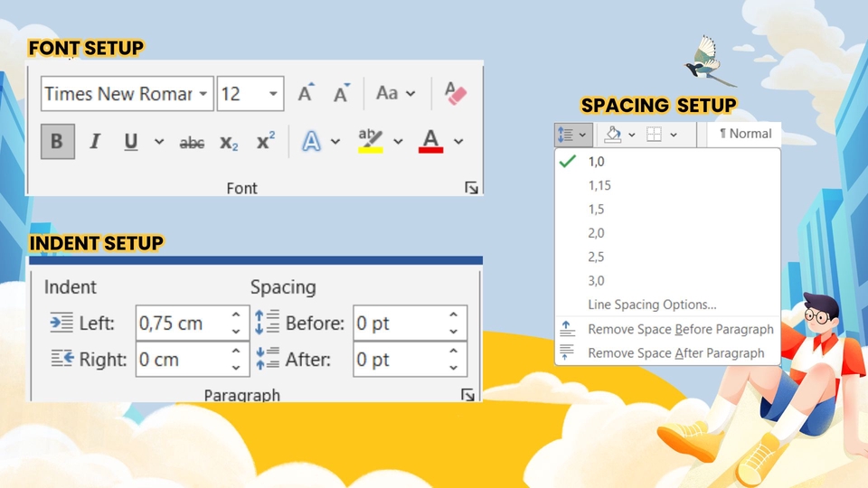Clear all formatting eraser icon
This screenshot has height=488, width=868.
pos(454,93)
